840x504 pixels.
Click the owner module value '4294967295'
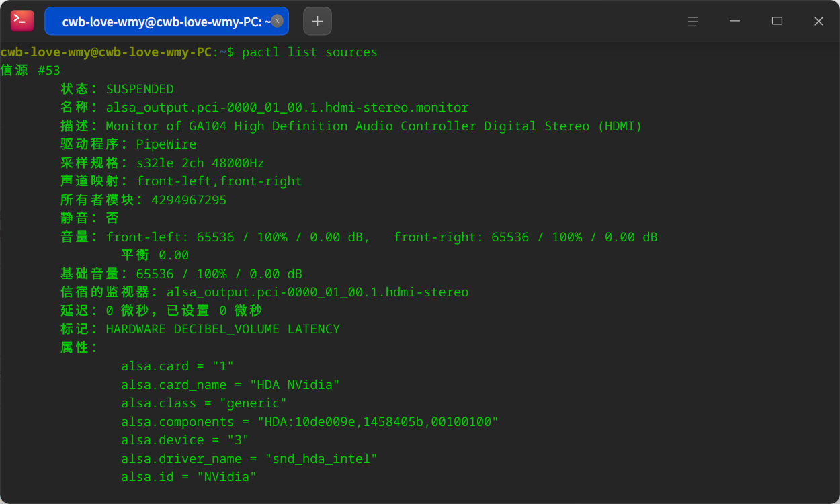[x=189, y=200]
